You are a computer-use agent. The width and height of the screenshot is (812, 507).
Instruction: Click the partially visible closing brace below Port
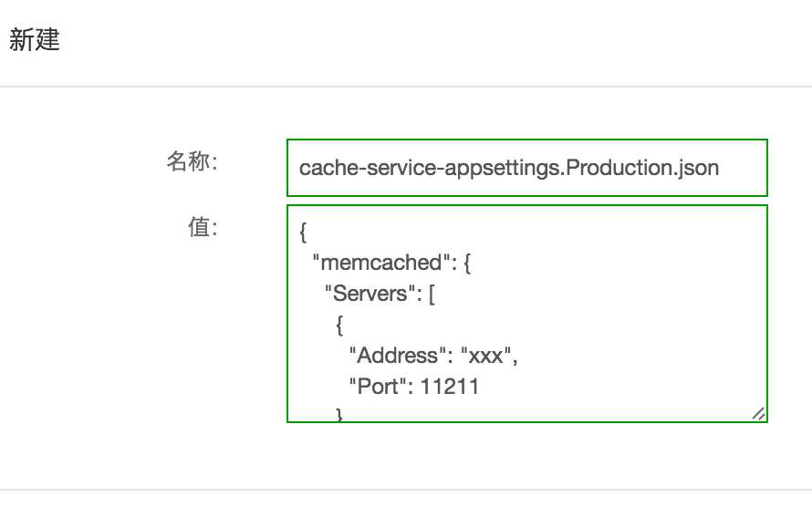[x=339, y=416]
